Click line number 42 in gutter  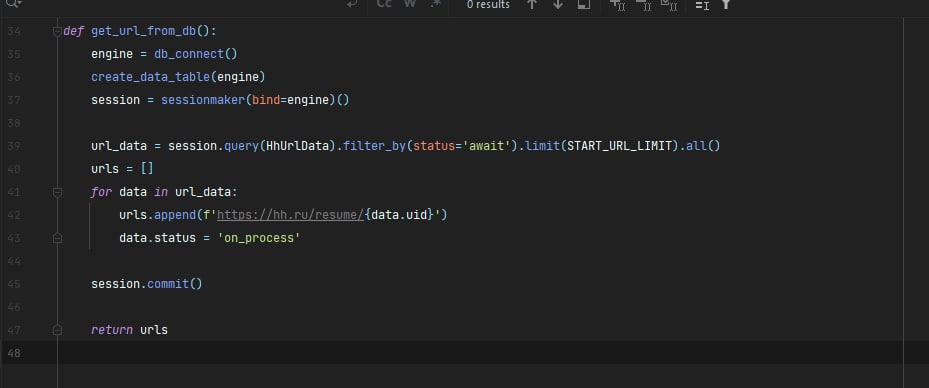[x=14, y=215]
